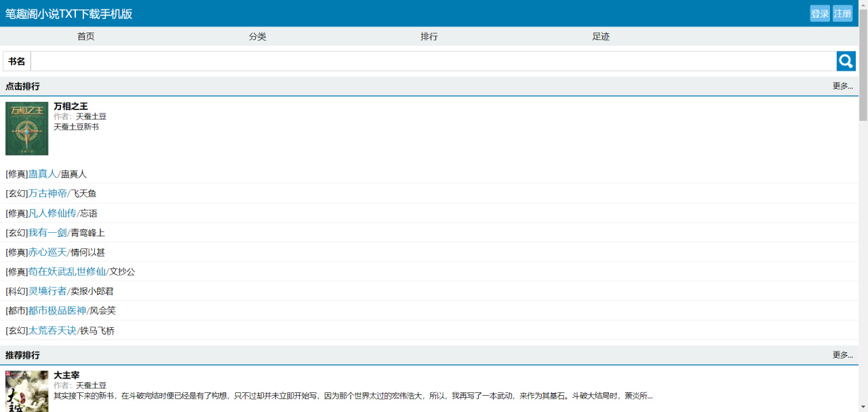The width and height of the screenshot is (868, 412).
Task: Open the 分类 navigation tab
Action: pos(258,37)
